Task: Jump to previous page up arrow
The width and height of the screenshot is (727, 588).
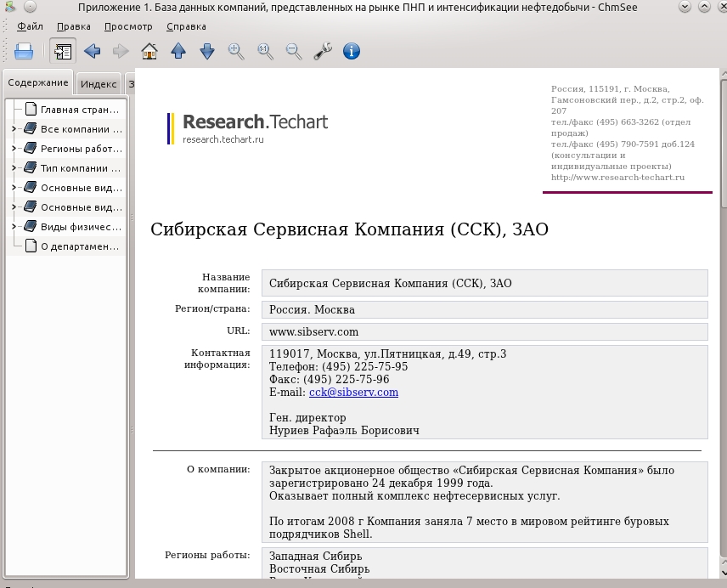Action: [178, 51]
